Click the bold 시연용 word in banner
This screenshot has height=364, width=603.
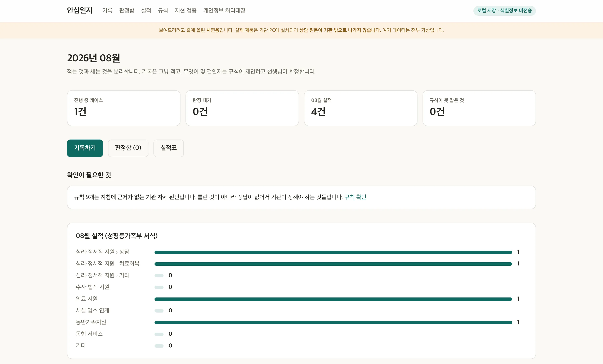pyautogui.click(x=213, y=30)
